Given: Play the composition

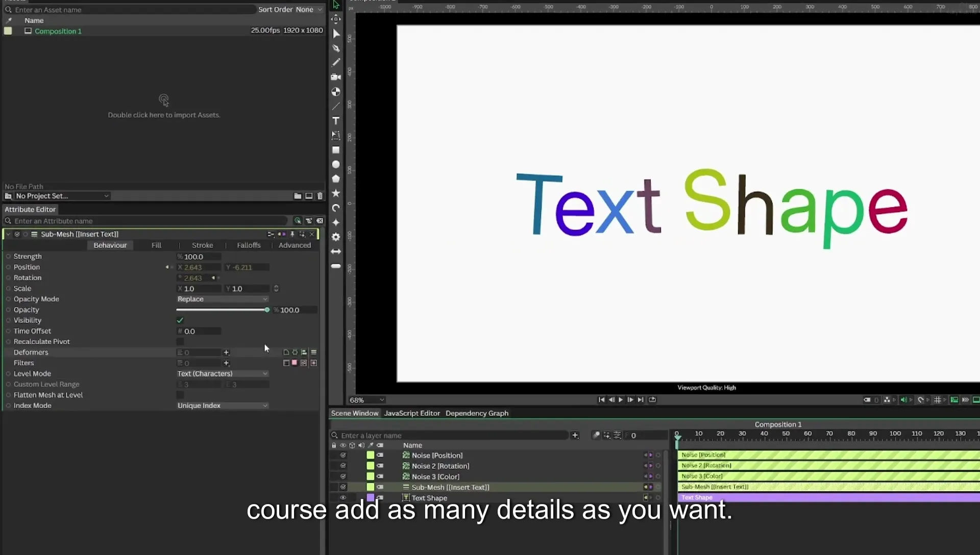Looking at the screenshot, I should [621, 400].
